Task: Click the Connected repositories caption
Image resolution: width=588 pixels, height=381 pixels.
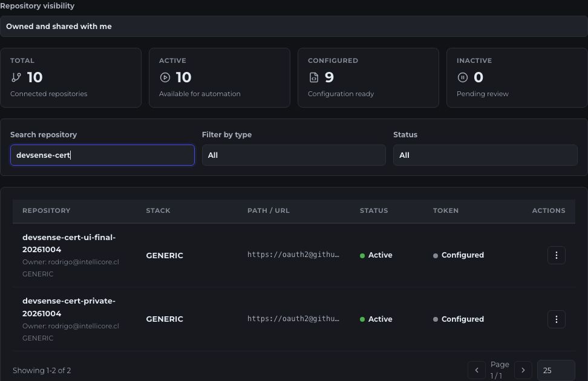Action: (49, 94)
